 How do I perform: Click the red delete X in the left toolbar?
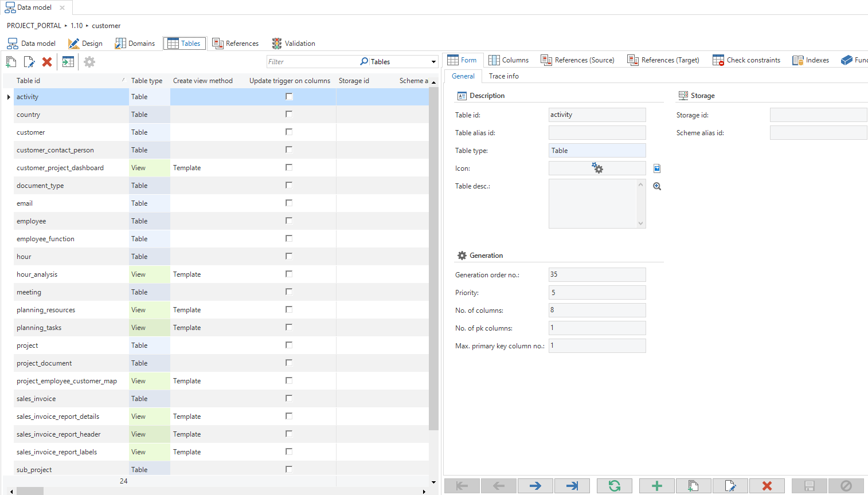(x=47, y=62)
